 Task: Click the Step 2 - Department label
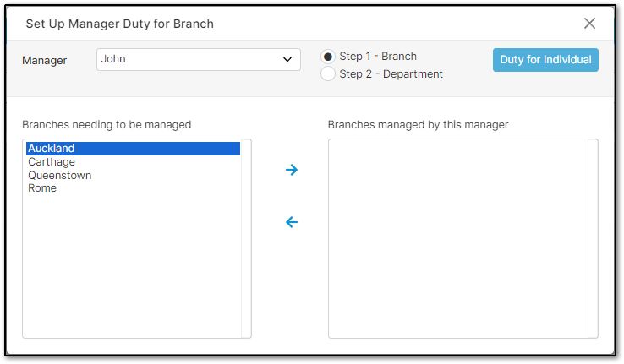pyautogui.click(x=391, y=74)
